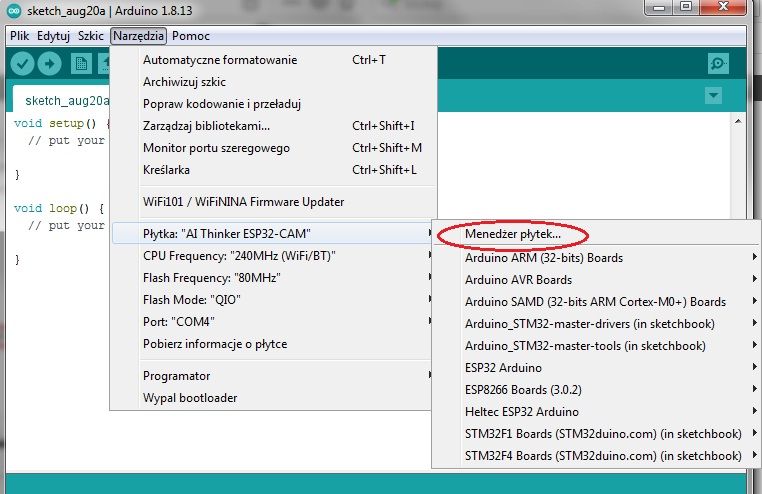The height and width of the screenshot is (494, 762).
Task: Open the Serial Monitor magnifier icon
Action: [x=718, y=64]
